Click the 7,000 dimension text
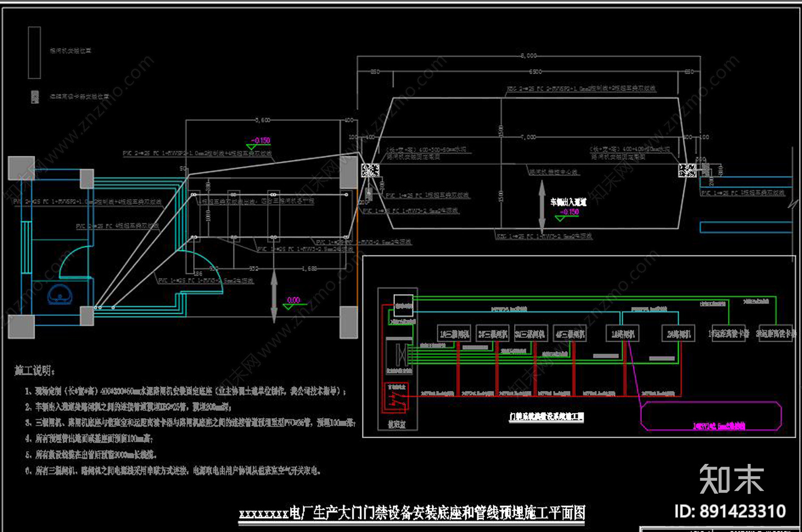Viewport: 802px width, 532px height. pos(527,137)
